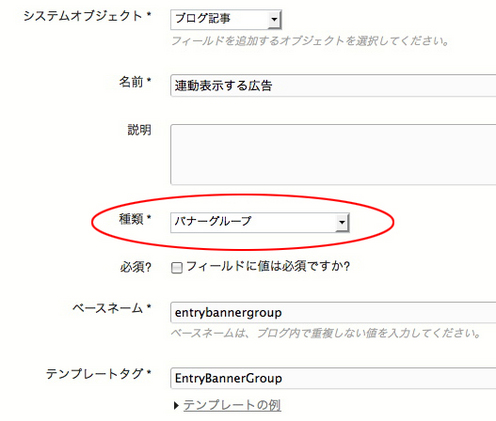
Task: Open the テンプレートの例 link
Action: coord(232,405)
